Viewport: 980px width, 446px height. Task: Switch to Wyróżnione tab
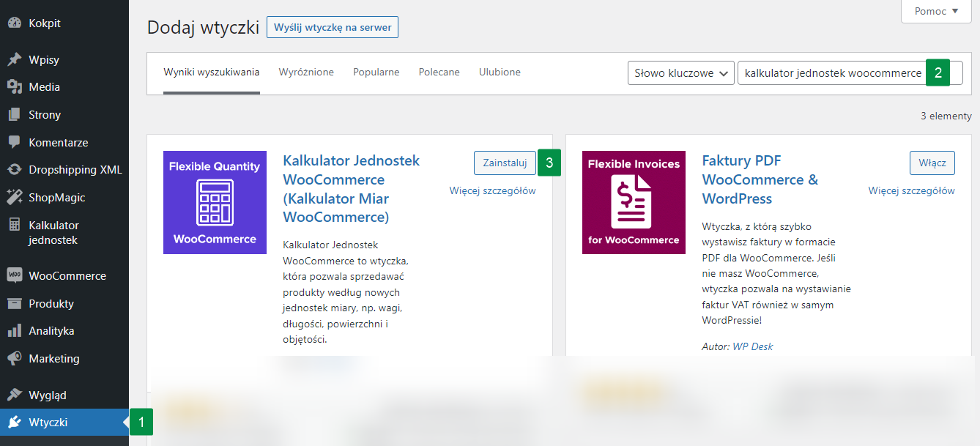click(306, 73)
